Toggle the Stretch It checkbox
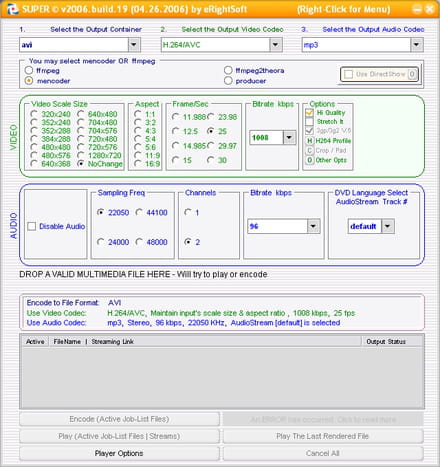 coord(309,122)
